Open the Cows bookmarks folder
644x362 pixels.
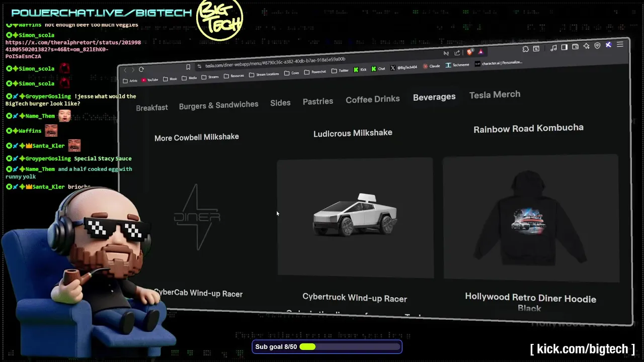point(291,73)
